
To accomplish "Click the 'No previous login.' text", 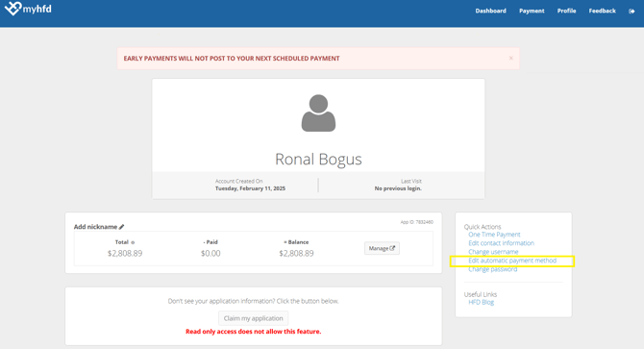I will tap(398, 188).
